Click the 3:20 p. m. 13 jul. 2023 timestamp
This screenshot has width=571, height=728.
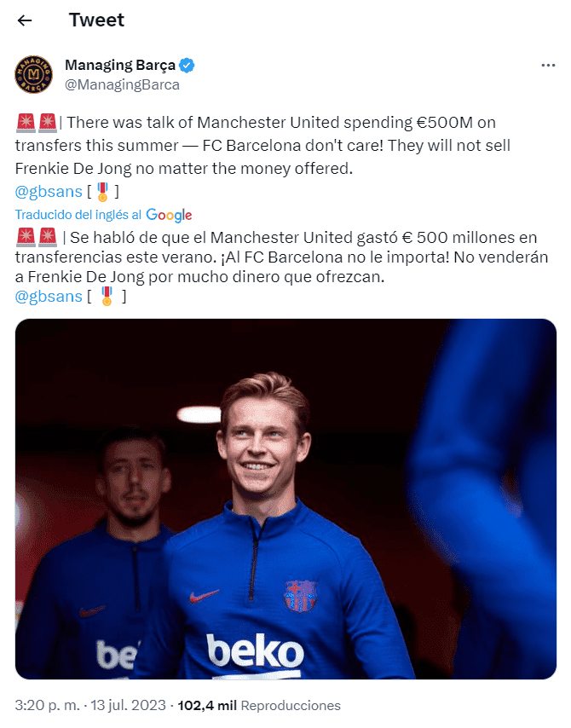(x=90, y=706)
